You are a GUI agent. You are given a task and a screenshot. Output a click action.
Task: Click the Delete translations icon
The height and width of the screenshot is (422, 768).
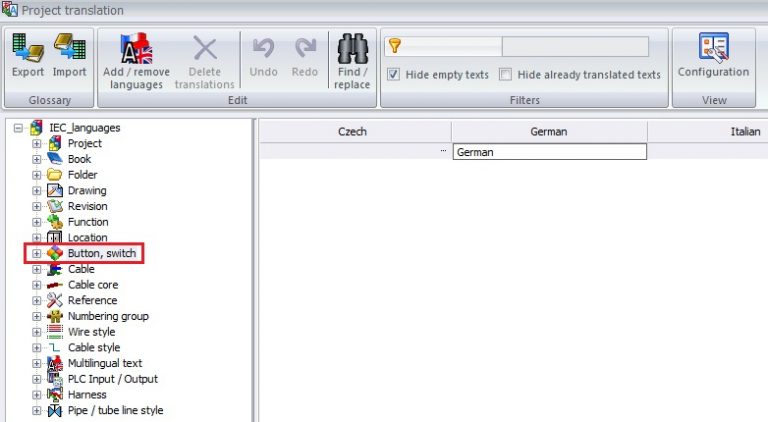pyautogui.click(x=205, y=48)
